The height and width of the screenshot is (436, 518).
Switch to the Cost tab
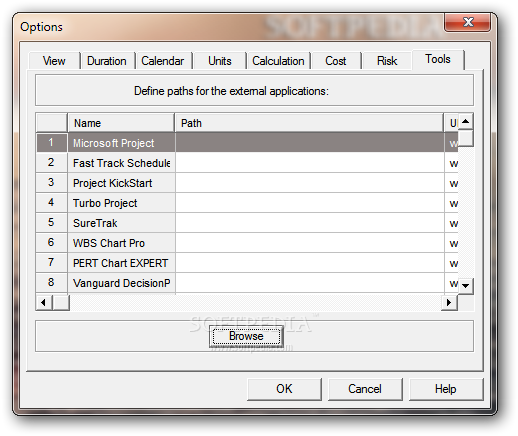(336, 61)
